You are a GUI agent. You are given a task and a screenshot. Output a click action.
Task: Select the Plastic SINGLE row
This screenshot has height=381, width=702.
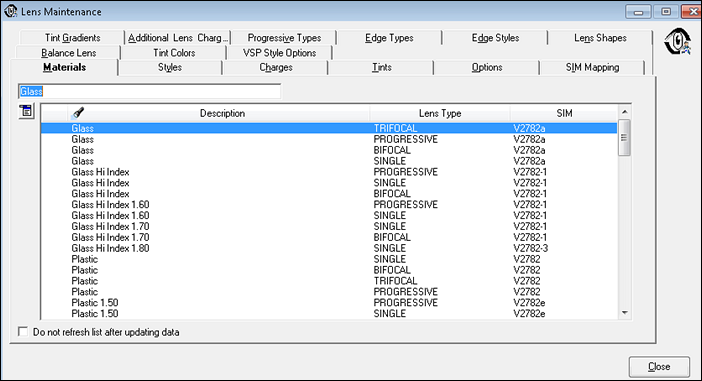(x=329, y=259)
